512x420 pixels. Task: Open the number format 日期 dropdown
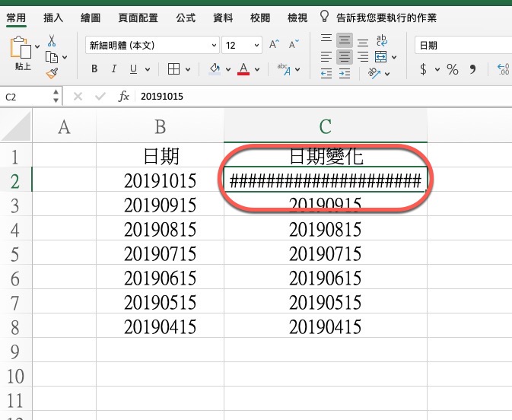pyautogui.click(x=463, y=45)
